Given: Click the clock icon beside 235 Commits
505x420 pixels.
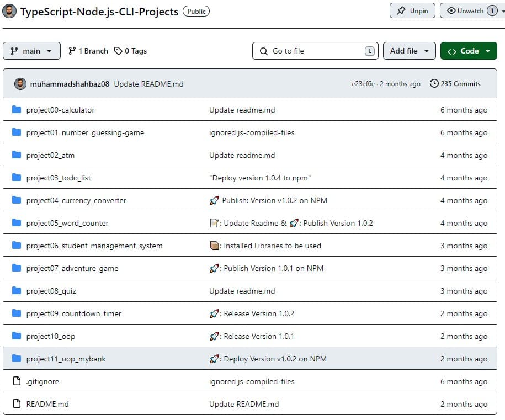Looking at the screenshot, I should (x=434, y=83).
